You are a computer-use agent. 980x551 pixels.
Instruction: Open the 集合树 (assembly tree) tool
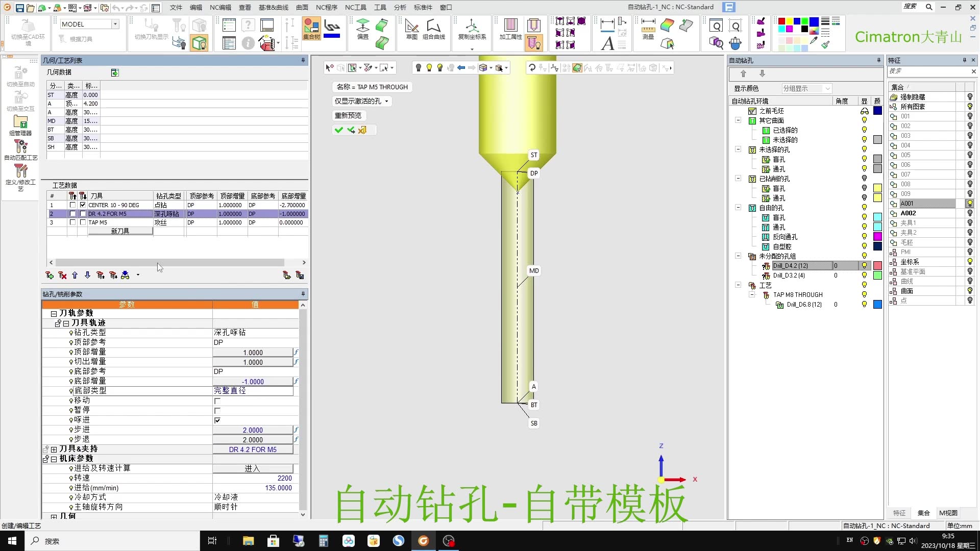click(x=311, y=31)
